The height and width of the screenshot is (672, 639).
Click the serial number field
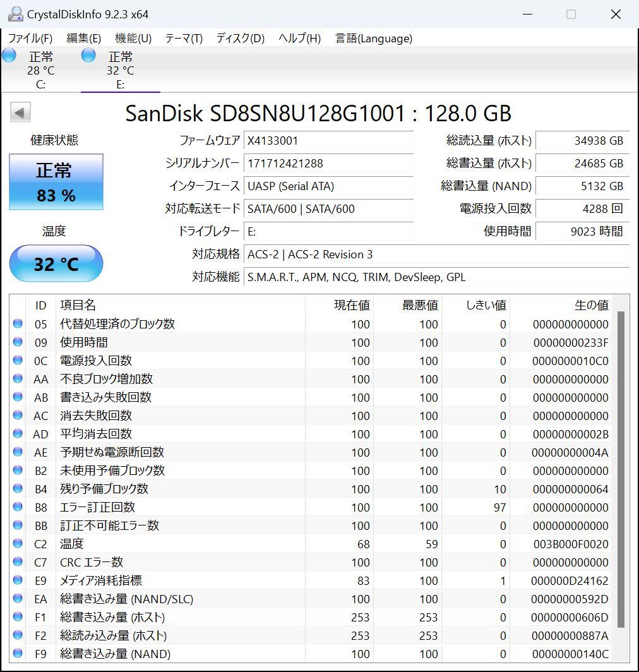pyautogui.click(x=328, y=164)
